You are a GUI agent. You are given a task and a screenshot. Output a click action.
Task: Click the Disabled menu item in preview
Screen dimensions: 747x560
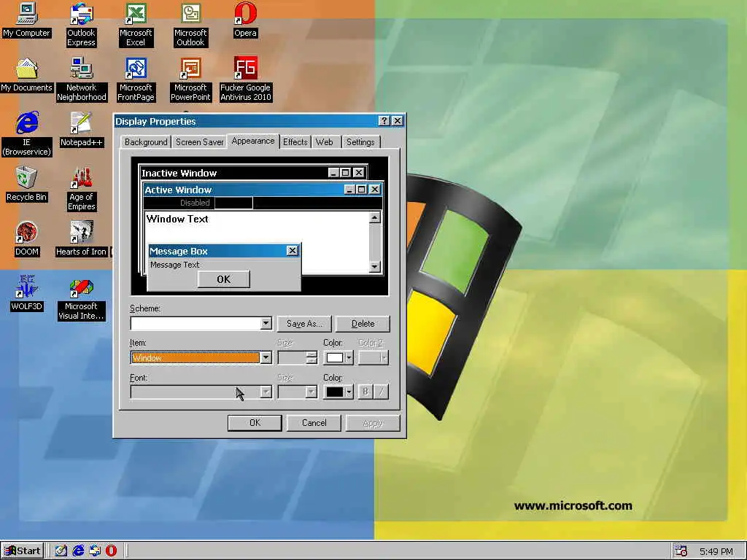pyautogui.click(x=195, y=203)
